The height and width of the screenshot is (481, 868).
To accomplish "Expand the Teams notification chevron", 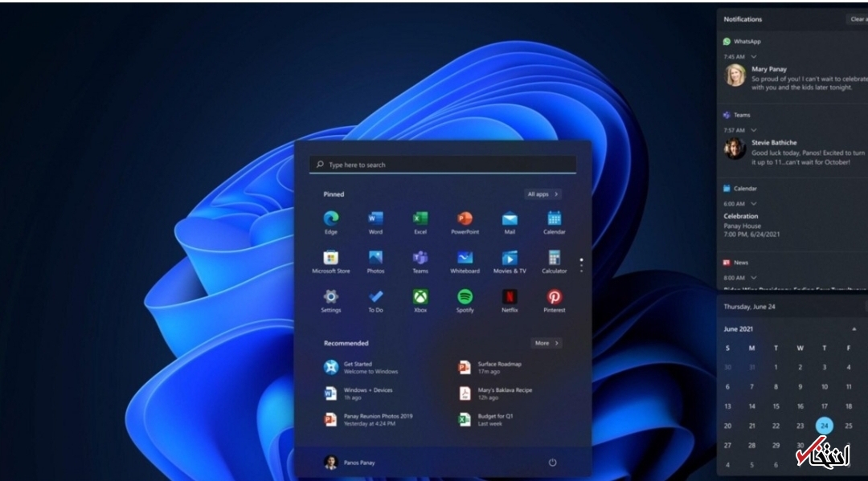I will pyautogui.click(x=754, y=130).
